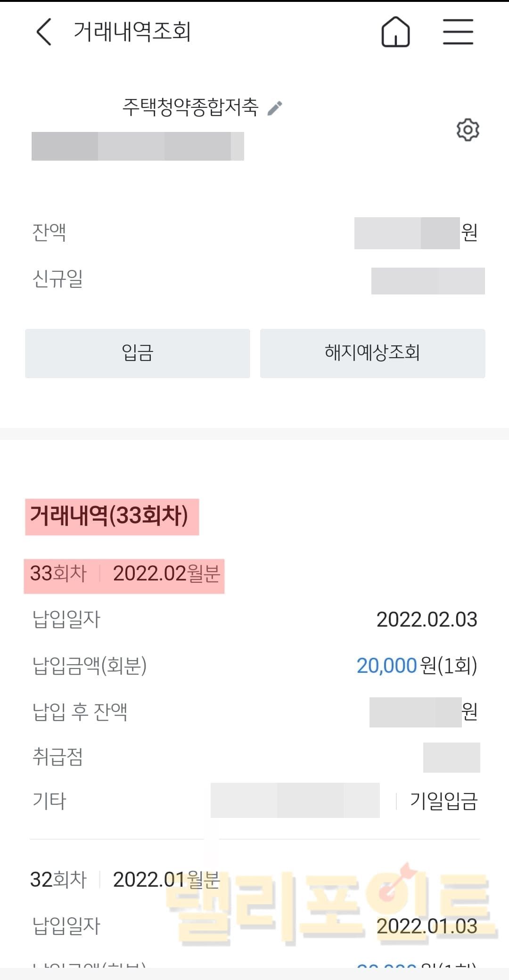Go back using the left arrow

(44, 32)
